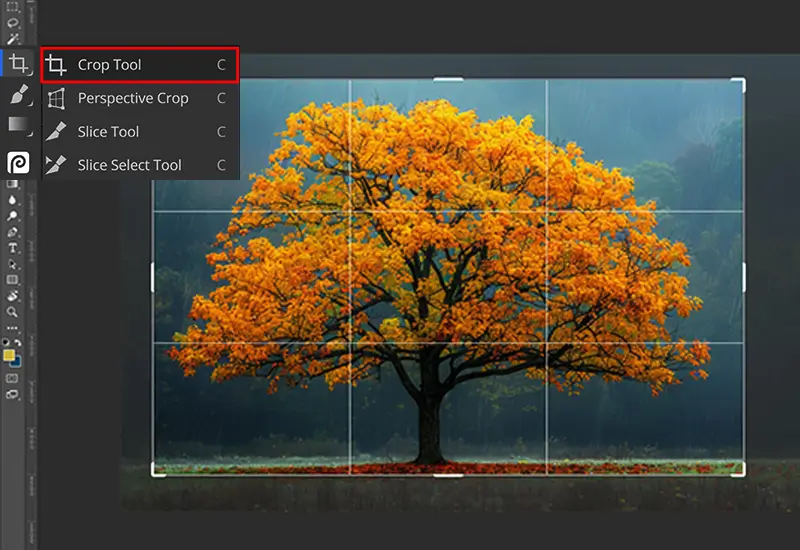The height and width of the screenshot is (550, 800).
Task: Click the active Crop tool icon in toolbar
Action: coord(17,64)
